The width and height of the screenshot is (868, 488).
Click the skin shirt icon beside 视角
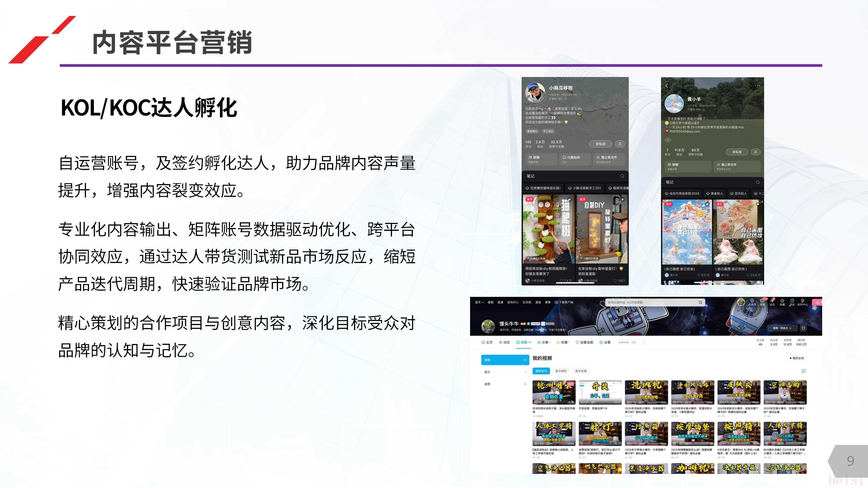[x=803, y=328]
